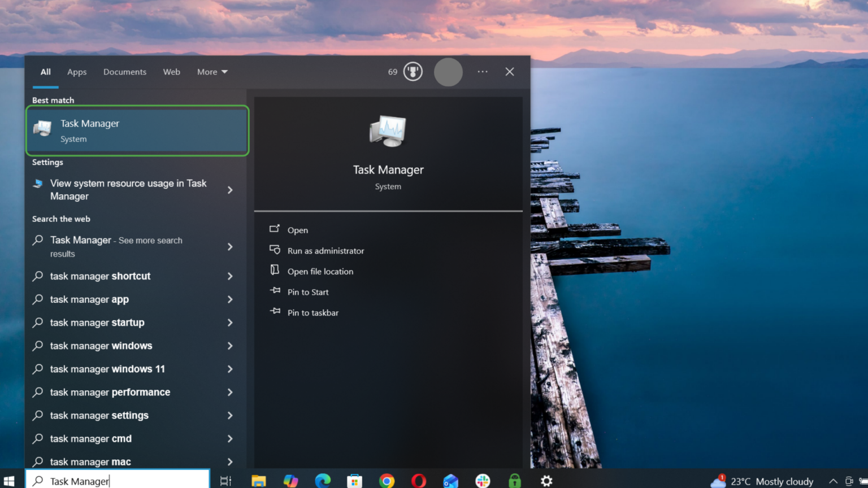Open the Windows Start button
The width and height of the screenshot is (868, 488).
click(9, 481)
